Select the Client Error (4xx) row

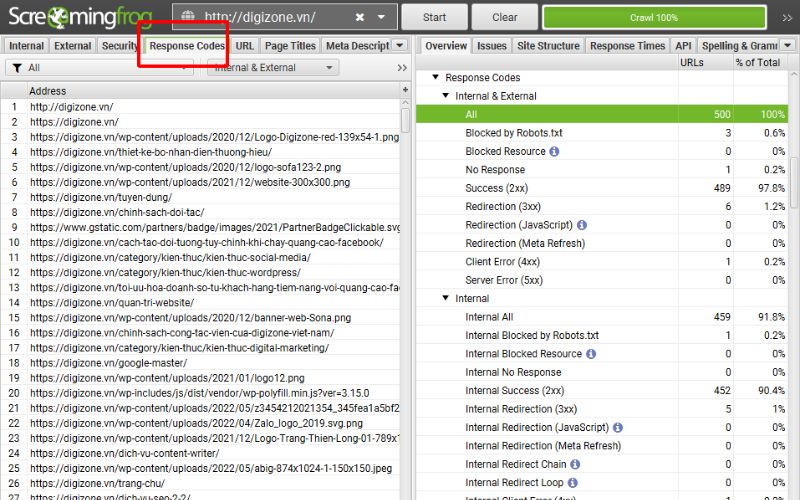(602, 261)
